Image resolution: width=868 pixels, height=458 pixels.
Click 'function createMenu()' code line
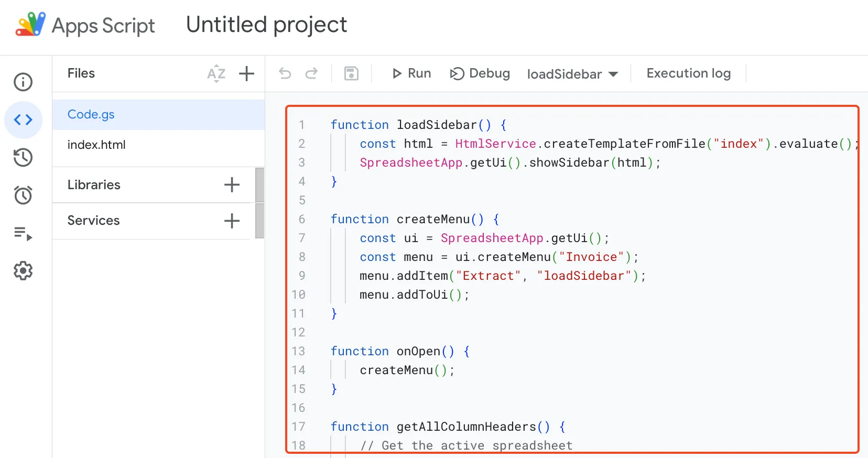(x=415, y=219)
